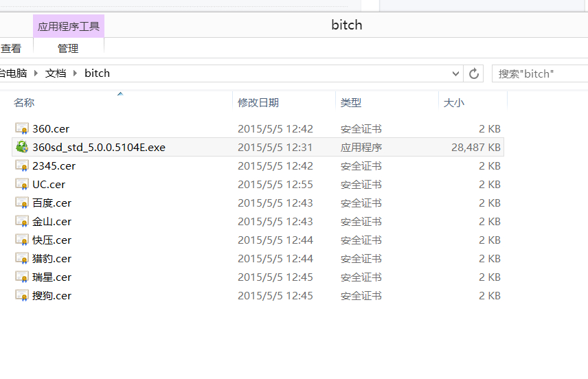Click the 百度.cer certificate icon
588x379 pixels.
(x=22, y=203)
